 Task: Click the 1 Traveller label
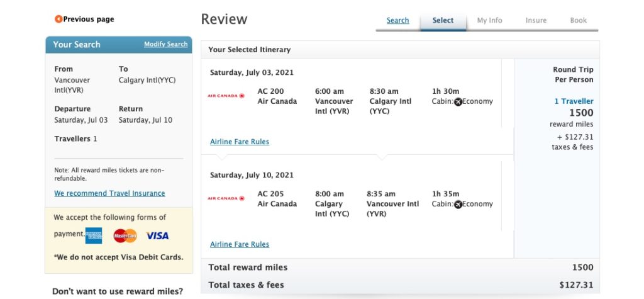(574, 101)
